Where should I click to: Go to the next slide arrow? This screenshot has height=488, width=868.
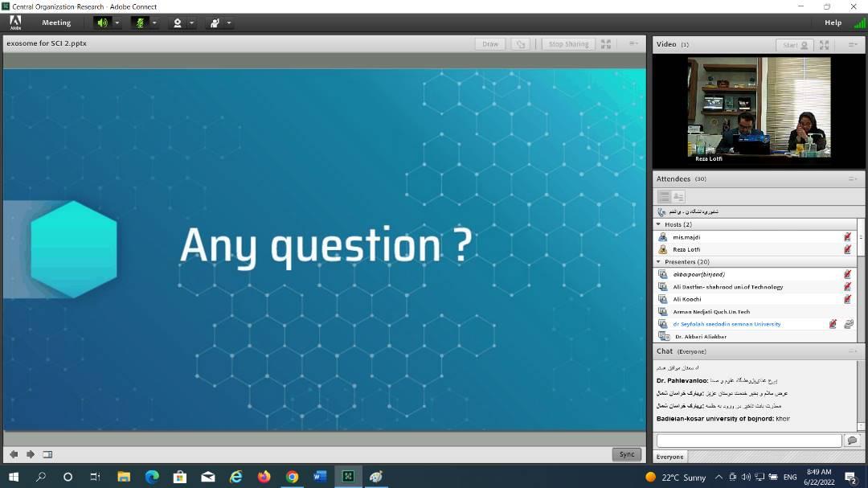[31, 454]
